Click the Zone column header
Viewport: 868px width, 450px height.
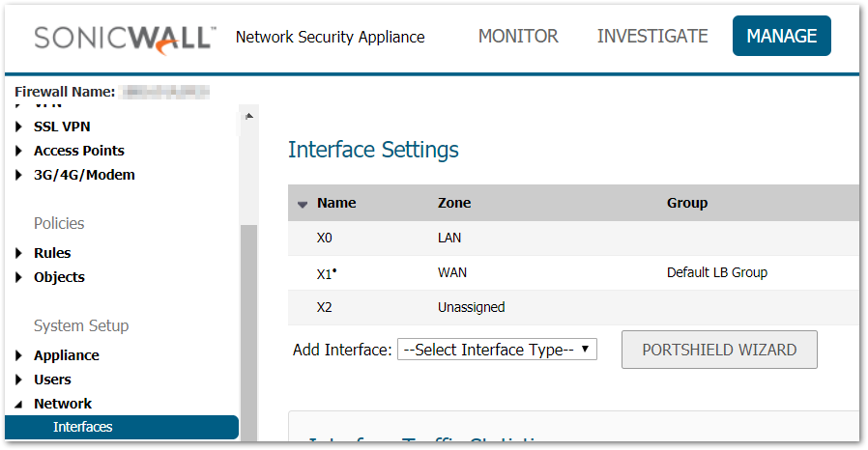[x=454, y=203]
